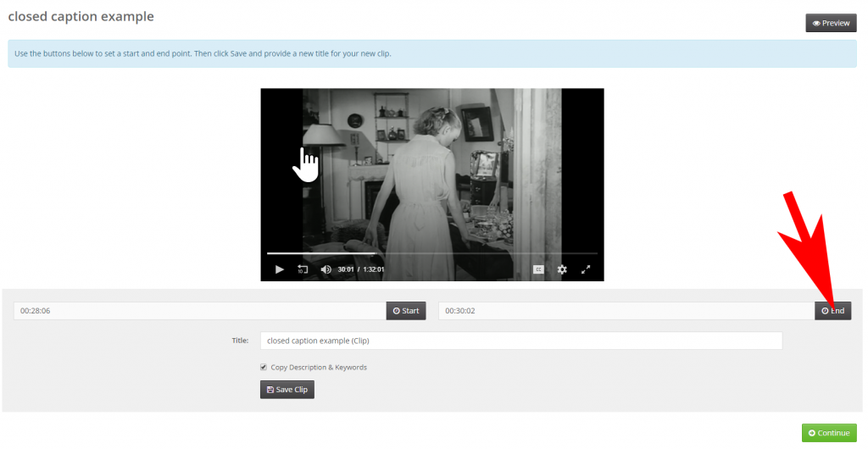868x449 pixels.
Task: Enter fullscreen video mode
Action: [586, 269]
